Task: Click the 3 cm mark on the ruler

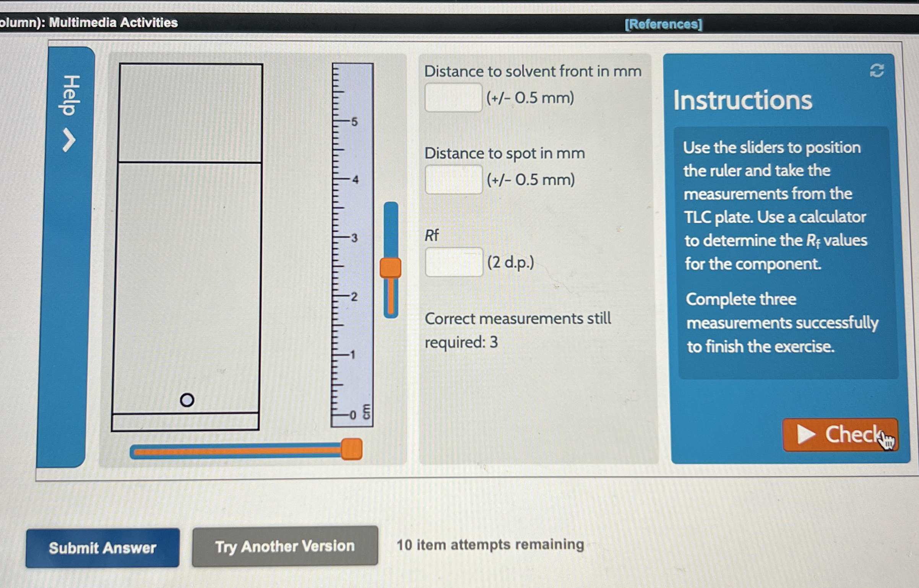Action: point(354,238)
